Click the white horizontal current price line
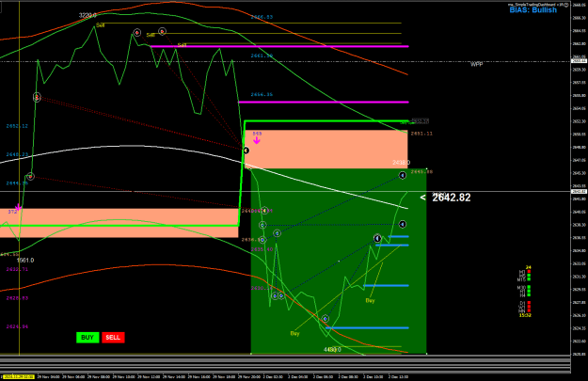 (x=285, y=192)
